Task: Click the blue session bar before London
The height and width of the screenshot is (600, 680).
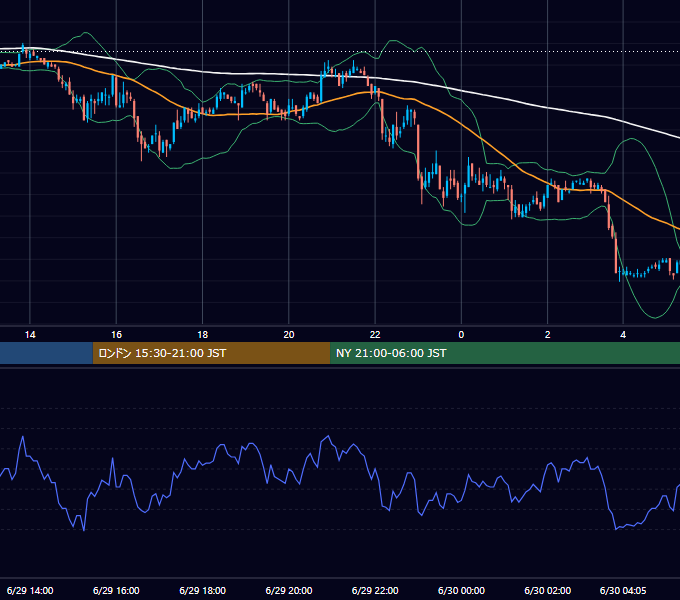Action: 46,353
